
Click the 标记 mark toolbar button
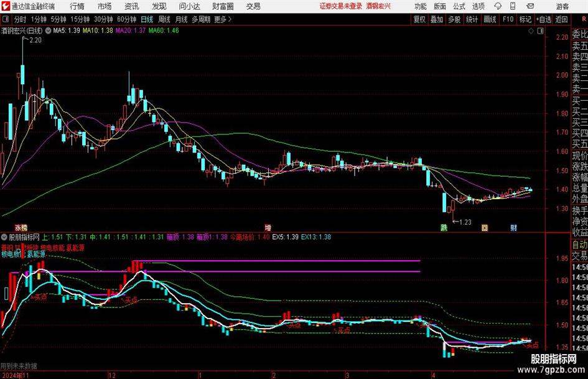coord(525,19)
